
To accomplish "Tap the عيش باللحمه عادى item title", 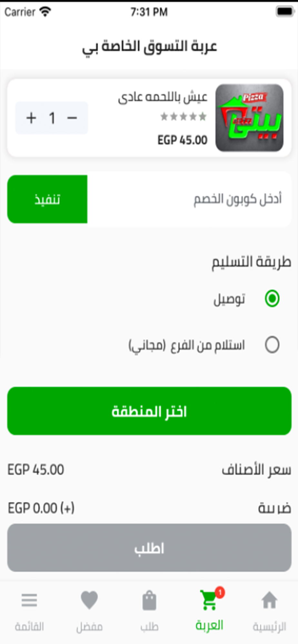I will 163,97.
